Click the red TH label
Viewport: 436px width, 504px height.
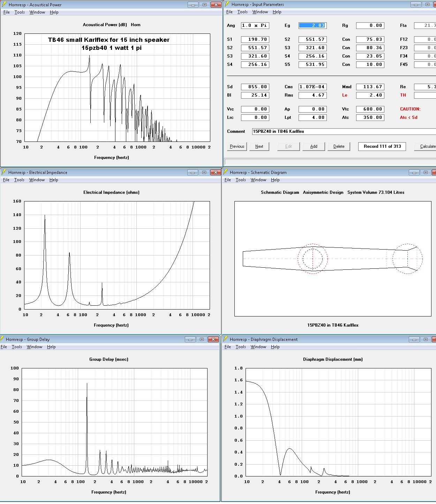(x=403, y=95)
